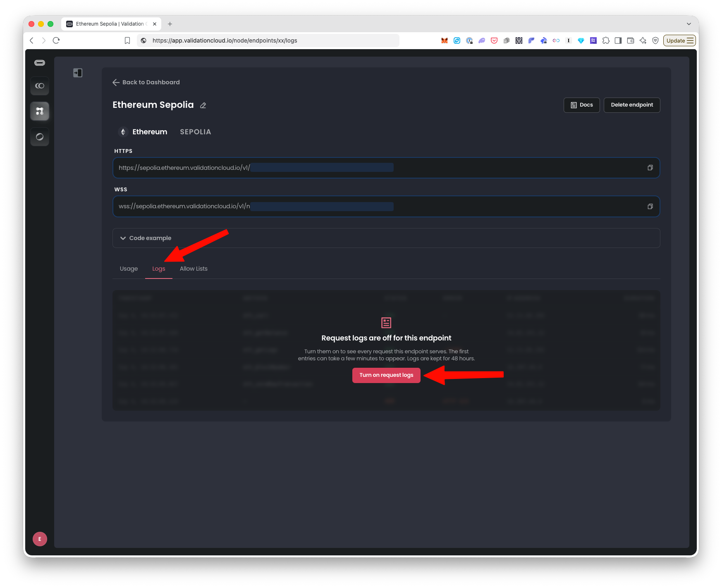Switch to the Allow Lists tab
The image size is (722, 588).
pos(194,269)
